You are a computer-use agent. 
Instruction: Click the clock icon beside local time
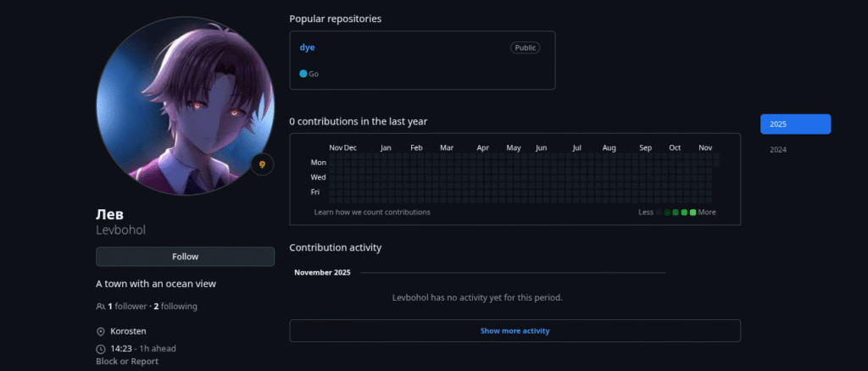[101, 348]
